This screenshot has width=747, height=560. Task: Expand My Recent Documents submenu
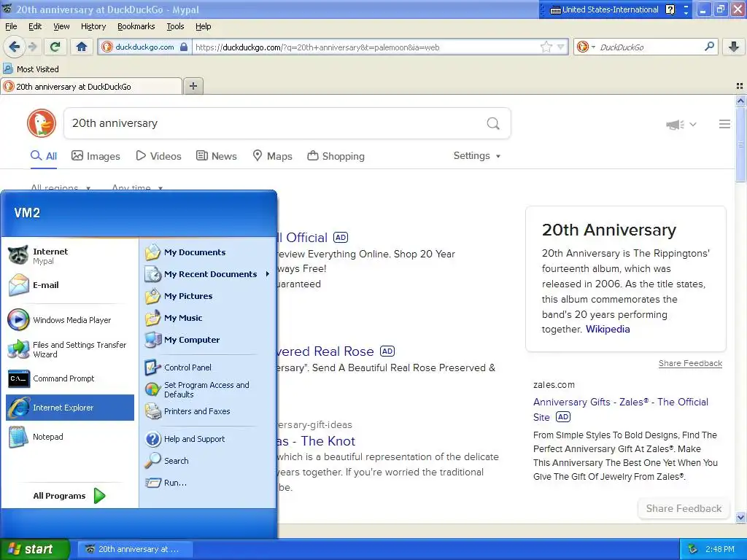pyautogui.click(x=209, y=274)
